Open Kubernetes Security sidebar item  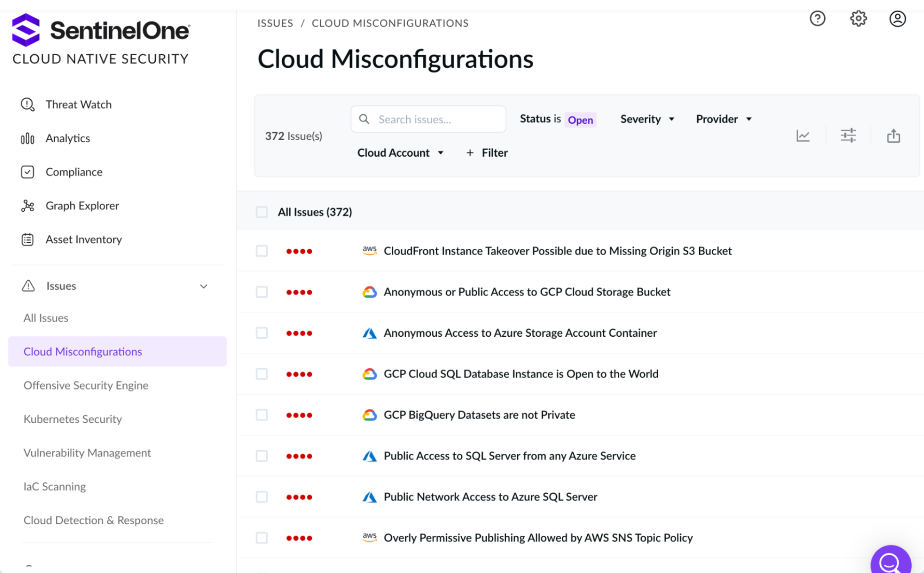click(72, 419)
